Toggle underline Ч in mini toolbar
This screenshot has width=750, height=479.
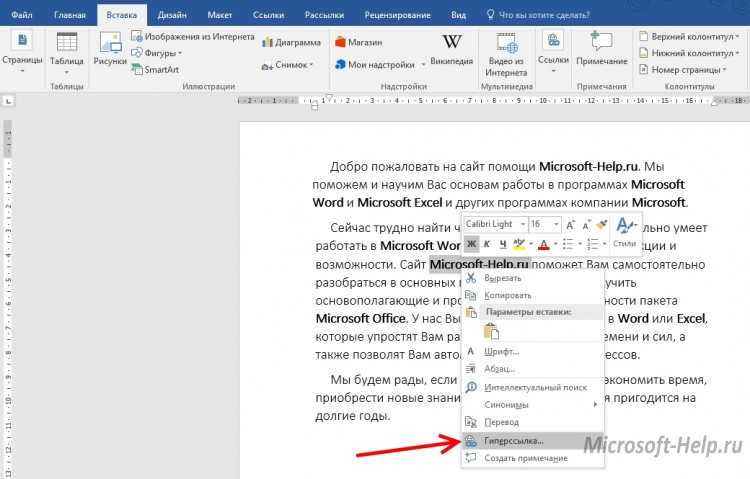(503, 244)
